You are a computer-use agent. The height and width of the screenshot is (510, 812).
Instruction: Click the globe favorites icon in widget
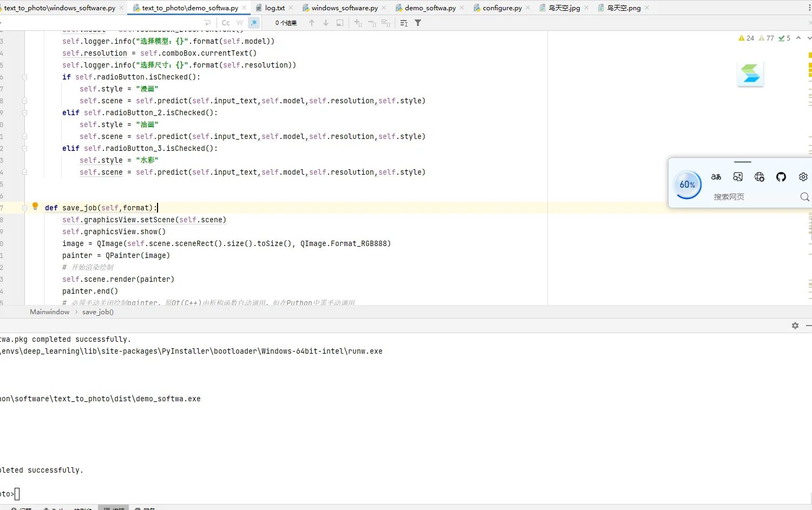pos(759,177)
